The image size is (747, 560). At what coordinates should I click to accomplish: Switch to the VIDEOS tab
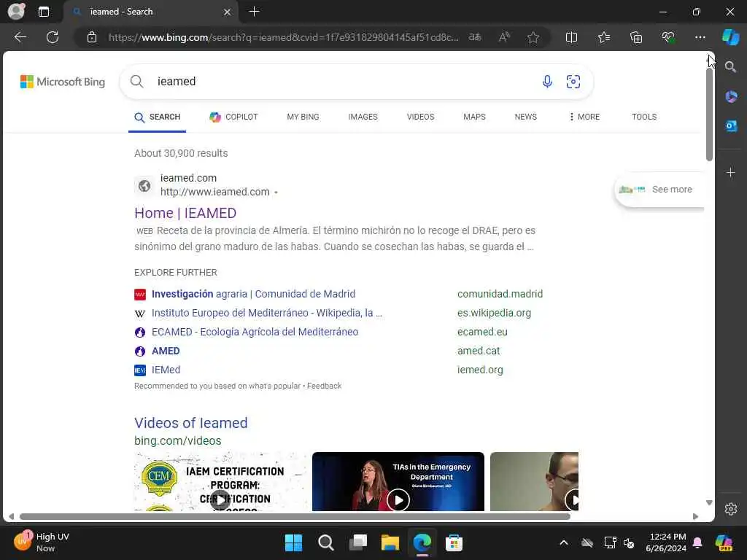coord(421,117)
